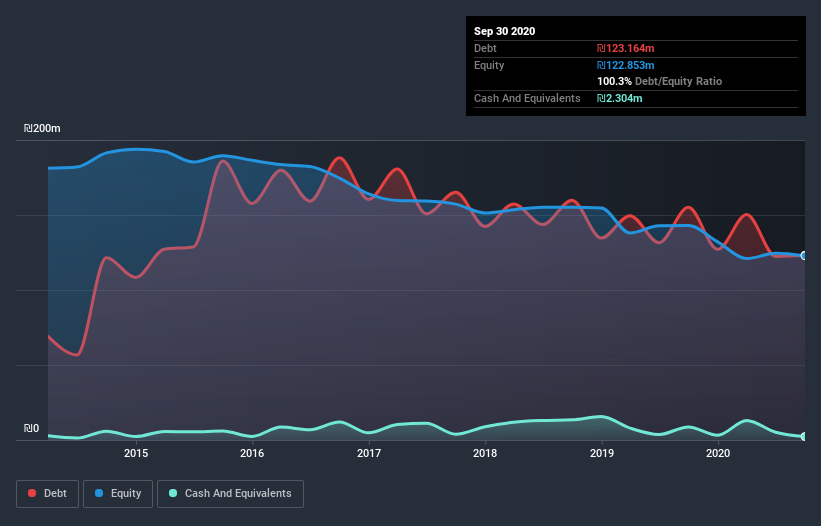This screenshot has height=526, width=821.
Task: Click the ₪200m y-axis label
Action: (42, 128)
